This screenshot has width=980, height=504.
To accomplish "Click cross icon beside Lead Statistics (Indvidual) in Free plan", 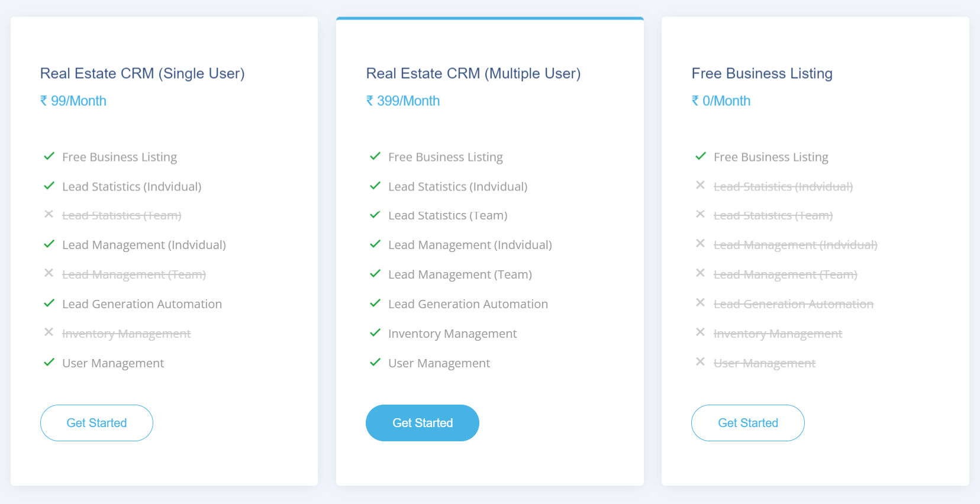I will pos(701,185).
